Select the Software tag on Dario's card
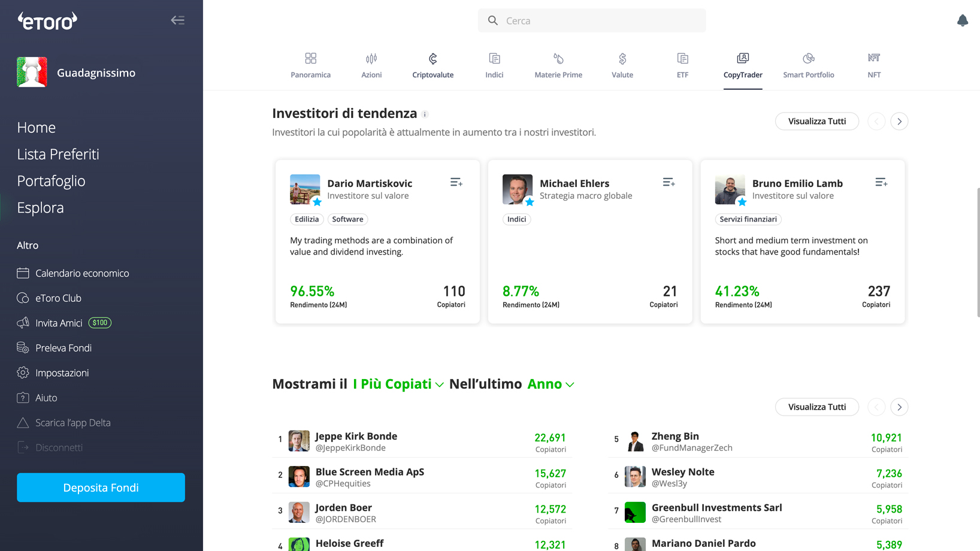The width and height of the screenshot is (980, 551). pos(347,219)
